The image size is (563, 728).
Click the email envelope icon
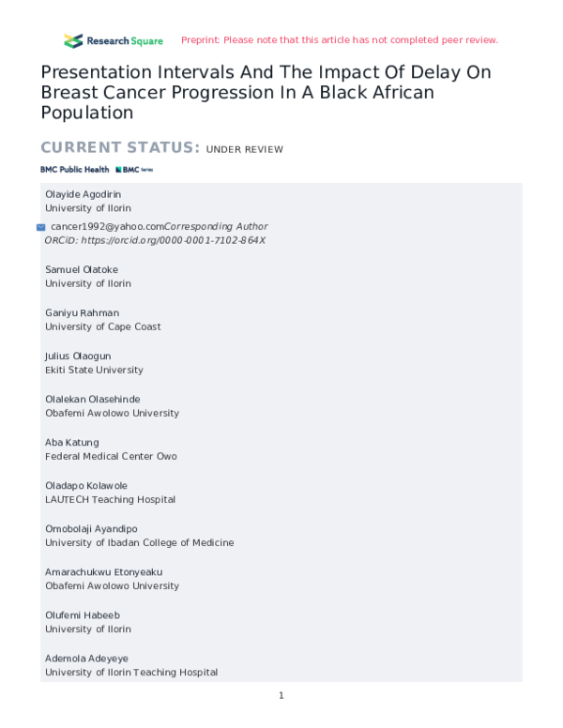click(x=41, y=227)
